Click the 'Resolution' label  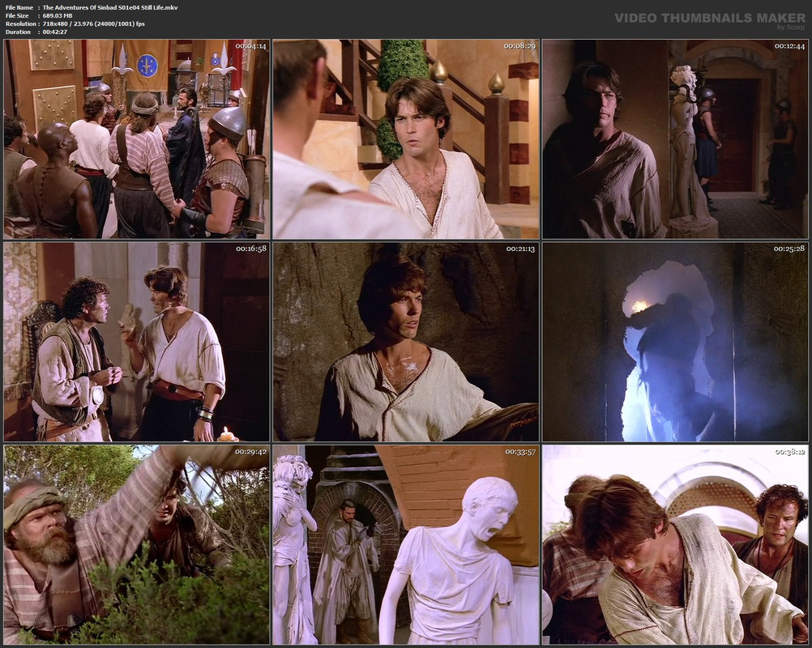click(21, 23)
